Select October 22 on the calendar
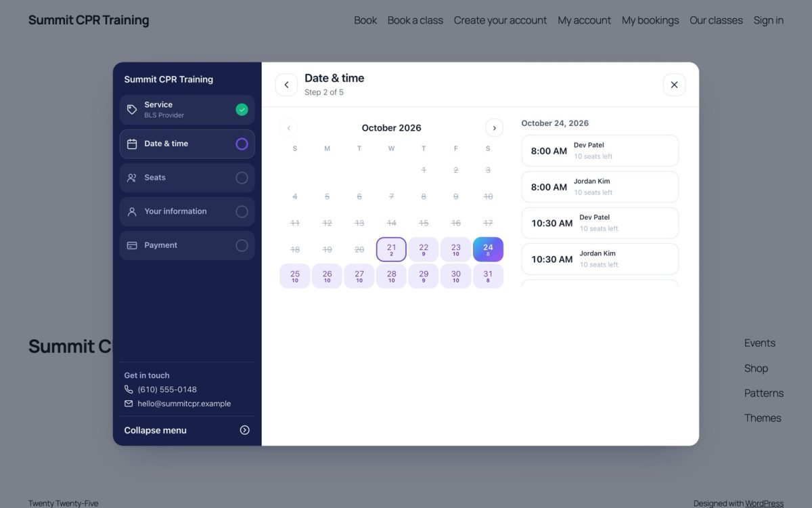Viewport: 812px width, 508px height. (424, 249)
